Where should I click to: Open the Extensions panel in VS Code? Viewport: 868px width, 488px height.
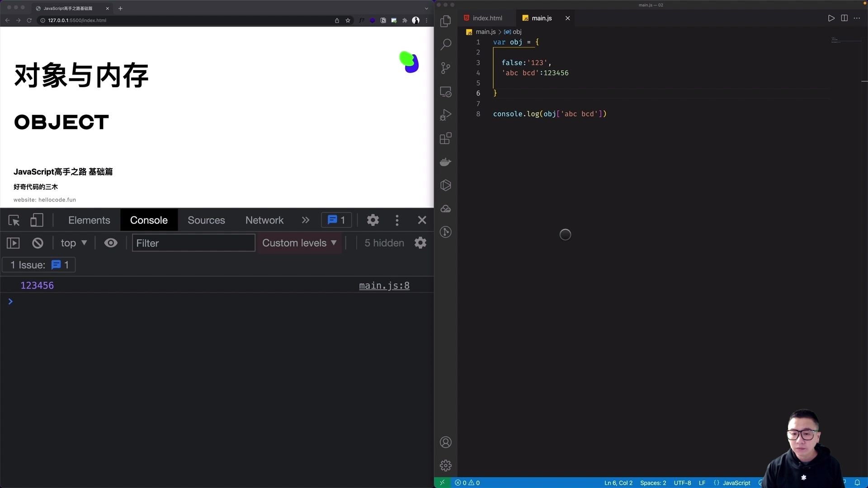coord(446,138)
